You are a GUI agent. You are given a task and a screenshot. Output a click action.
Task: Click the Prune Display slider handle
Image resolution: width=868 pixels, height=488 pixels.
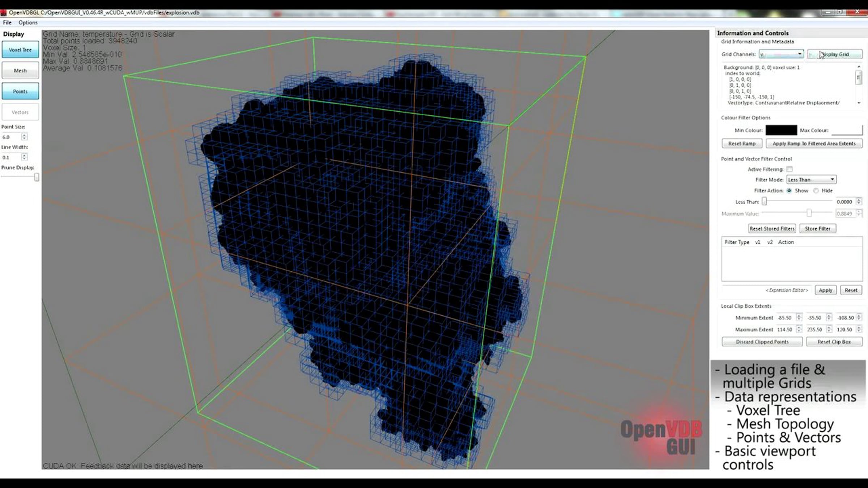(37, 177)
